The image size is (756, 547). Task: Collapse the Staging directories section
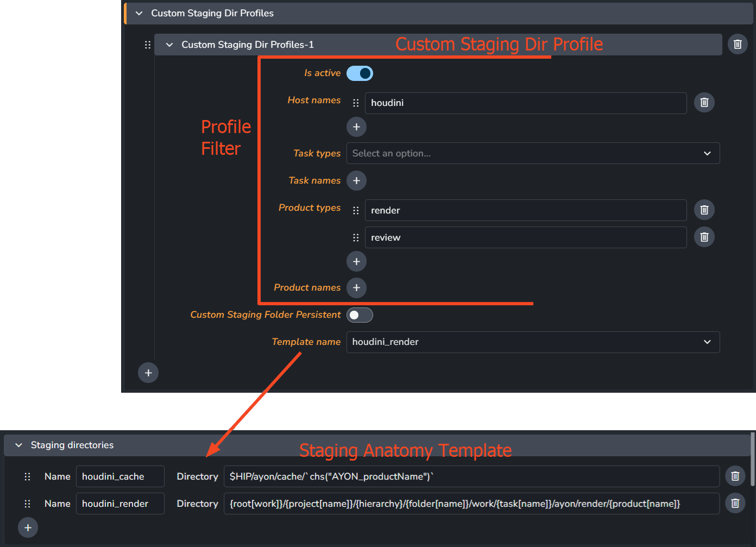(x=19, y=445)
